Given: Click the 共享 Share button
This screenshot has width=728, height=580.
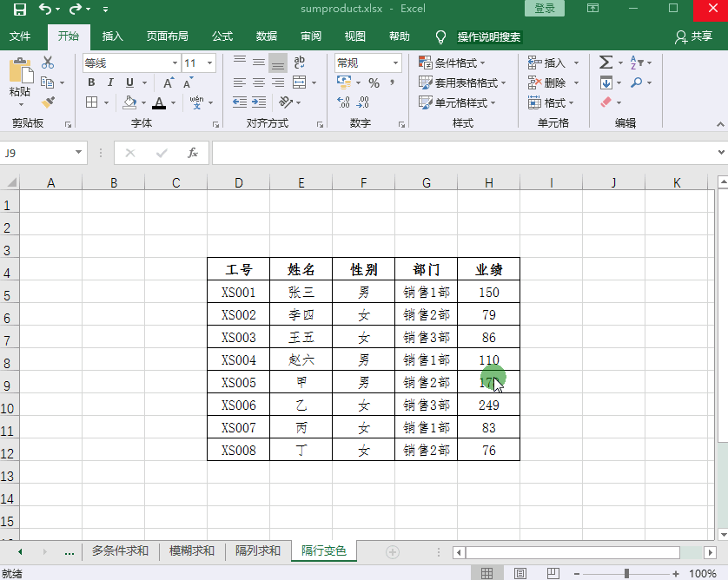Looking at the screenshot, I should [x=695, y=36].
